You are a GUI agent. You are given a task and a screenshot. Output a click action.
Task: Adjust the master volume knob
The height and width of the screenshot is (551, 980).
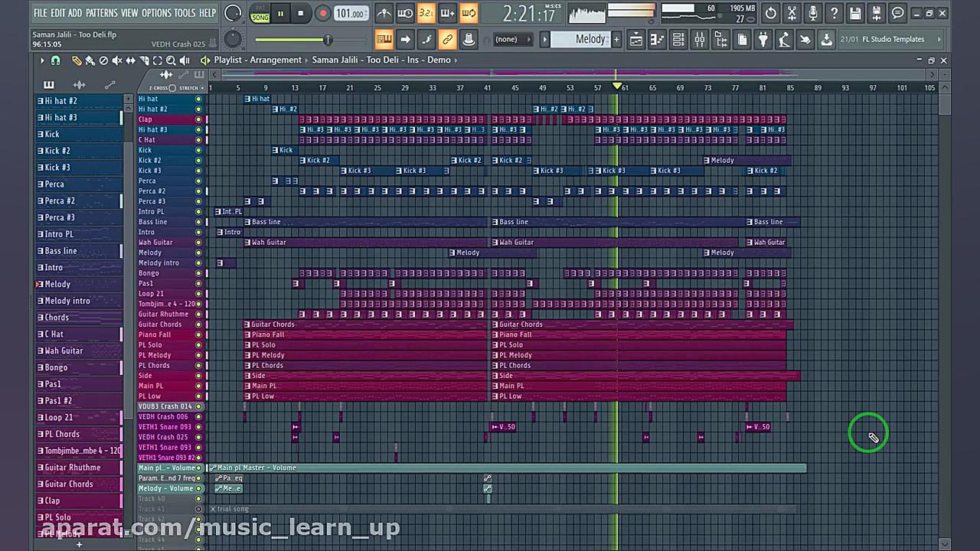pos(233,13)
